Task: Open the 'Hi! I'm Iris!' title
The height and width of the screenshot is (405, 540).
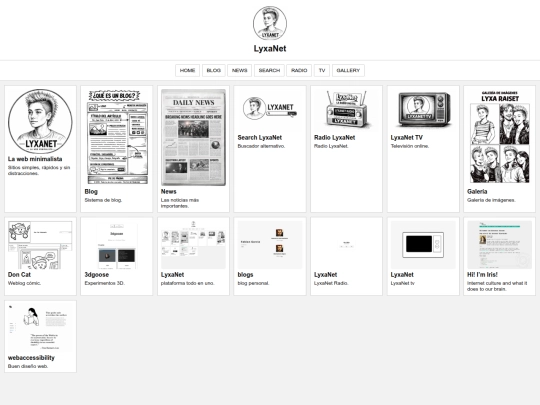Action: [482, 275]
